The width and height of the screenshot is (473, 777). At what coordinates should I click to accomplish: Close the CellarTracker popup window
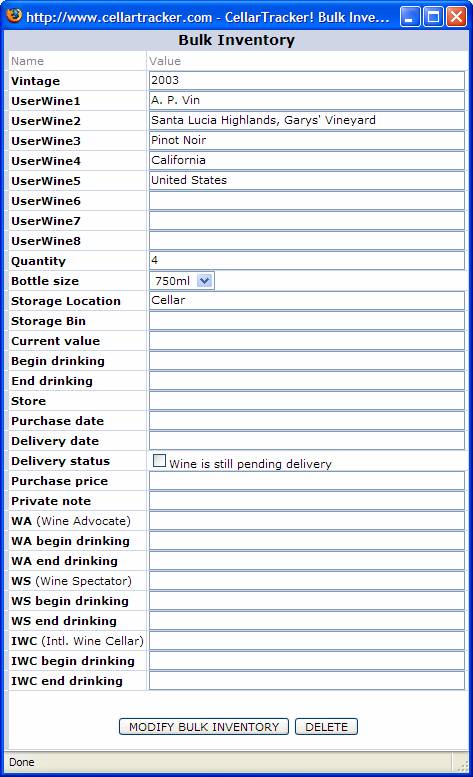pos(457,17)
